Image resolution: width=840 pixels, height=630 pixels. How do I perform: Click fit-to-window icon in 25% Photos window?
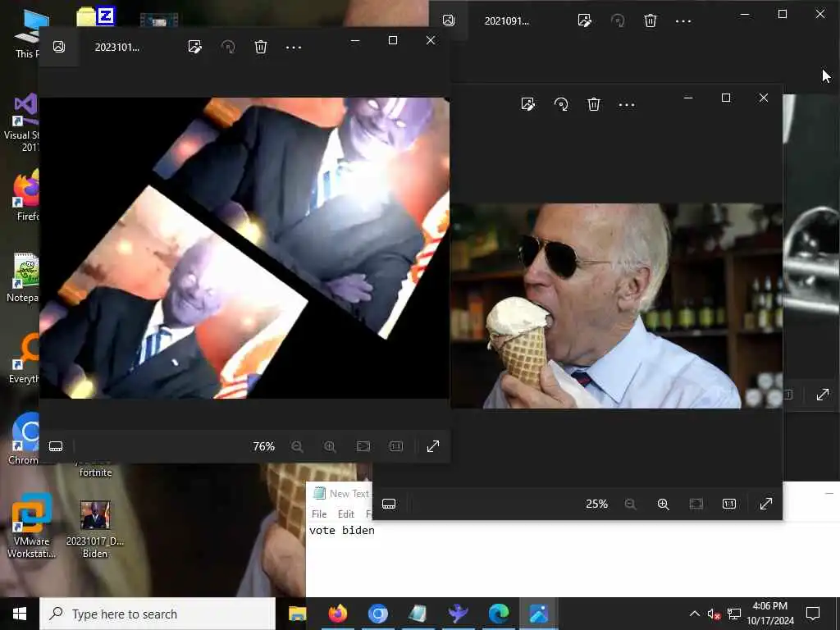click(x=696, y=504)
